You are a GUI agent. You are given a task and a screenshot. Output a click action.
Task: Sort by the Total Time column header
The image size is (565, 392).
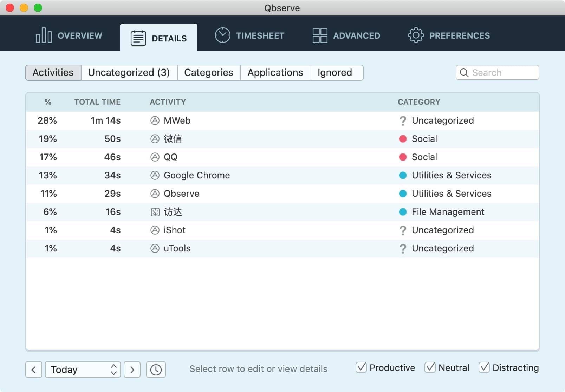tap(97, 102)
